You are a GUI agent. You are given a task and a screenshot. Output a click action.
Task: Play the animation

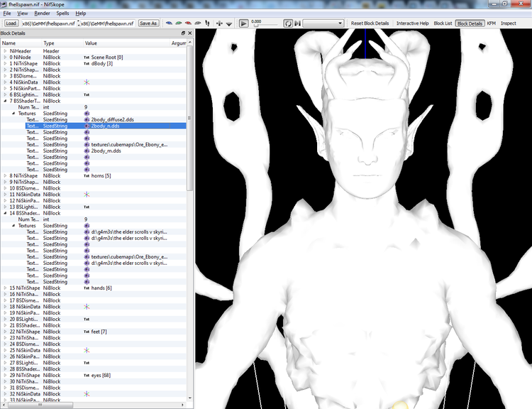(x=243, y=23)
